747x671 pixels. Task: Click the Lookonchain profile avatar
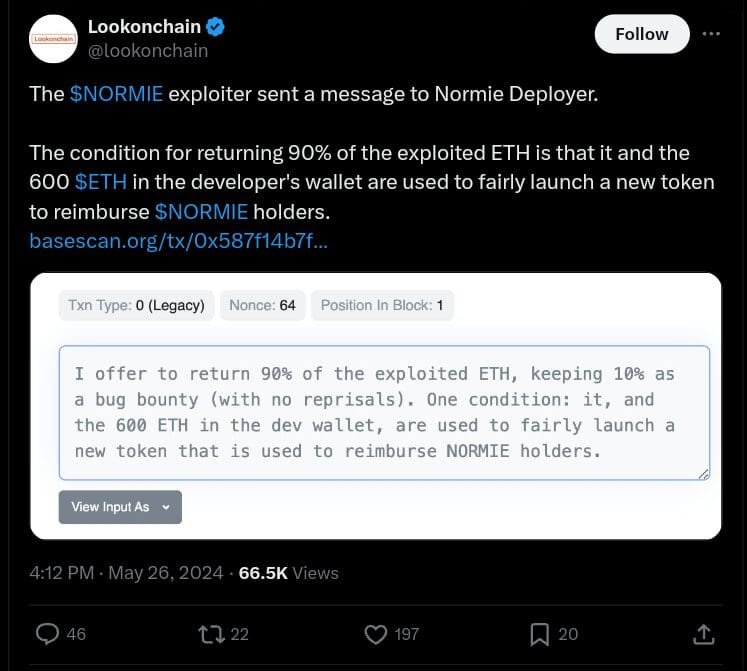click(54, 39)
